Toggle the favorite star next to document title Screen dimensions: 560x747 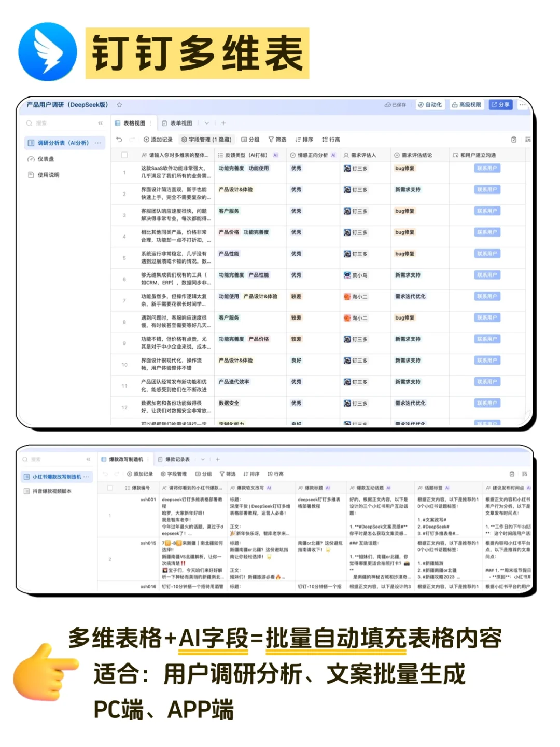click(119, 104)
